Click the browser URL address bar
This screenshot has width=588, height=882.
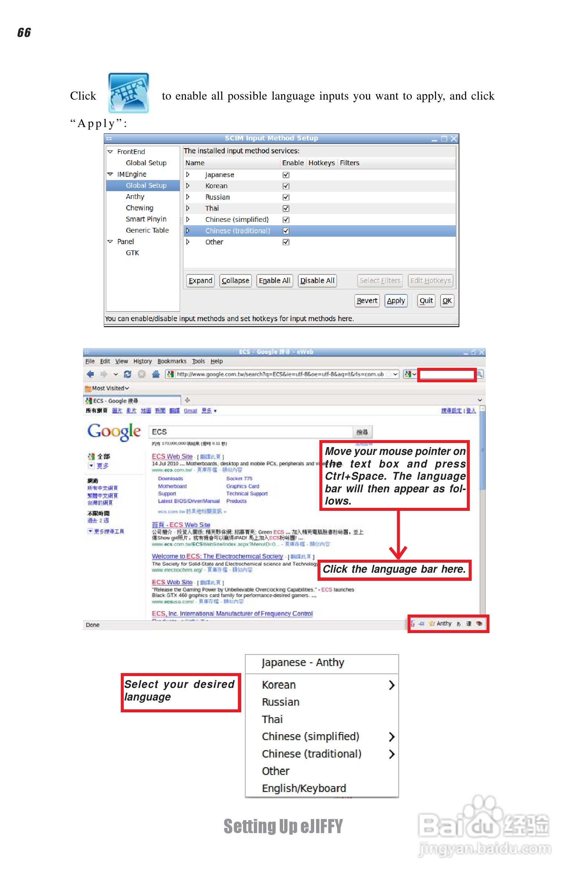pyautogui.click(x=282, y=374)
